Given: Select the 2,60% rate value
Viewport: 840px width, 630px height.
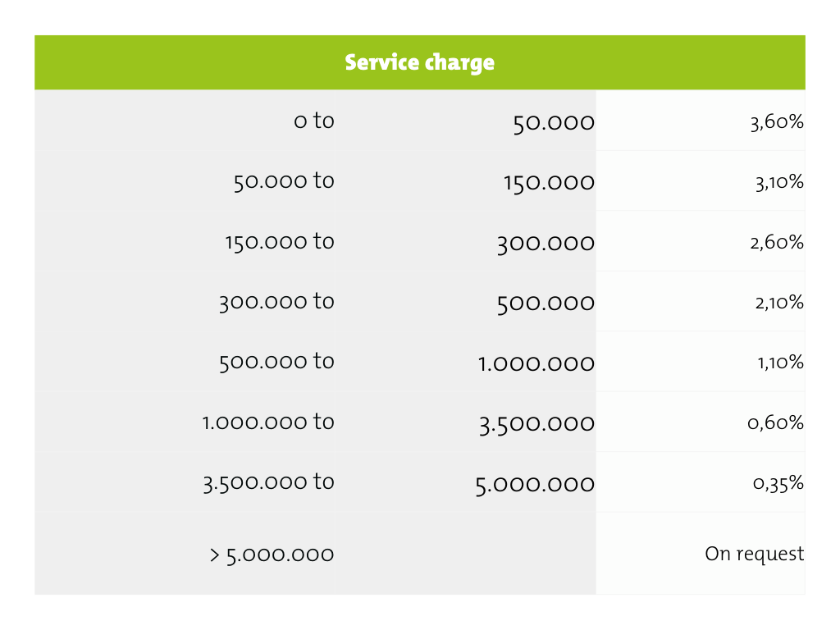Looking at the screenshot, I should coord(778,243).
